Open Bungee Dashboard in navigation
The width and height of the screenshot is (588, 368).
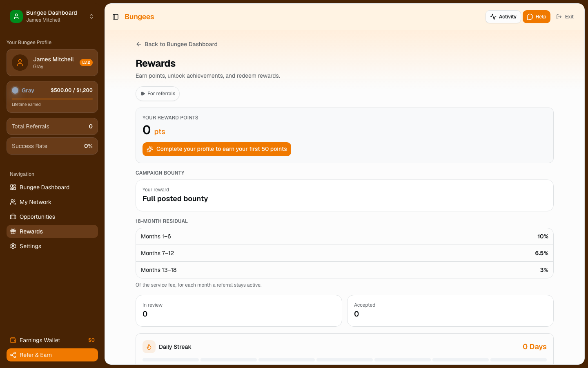52,187
